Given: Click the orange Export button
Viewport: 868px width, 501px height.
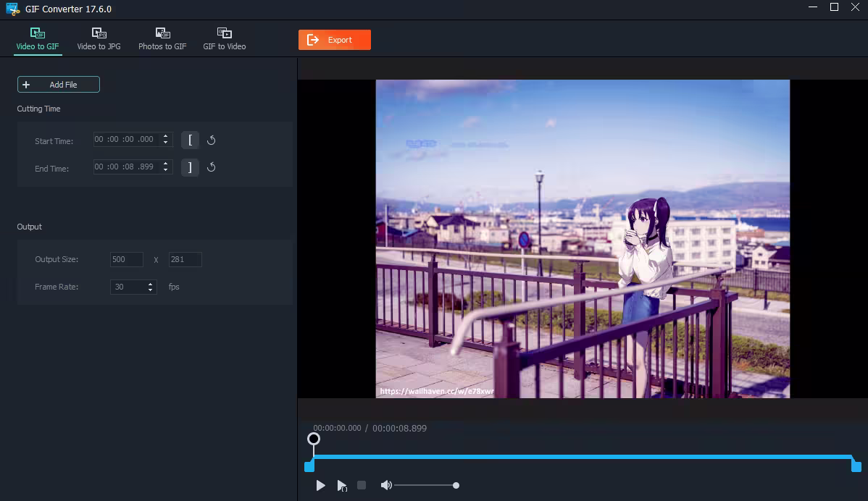Looking at the screenshot, I should pyautogui.click(x=334, y=40).
